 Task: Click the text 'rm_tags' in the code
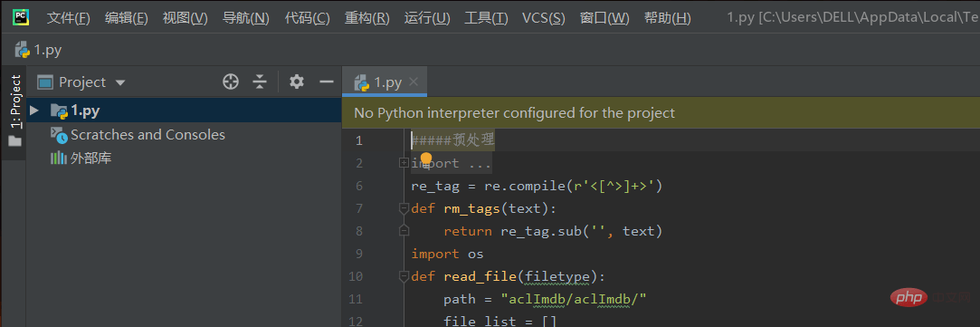click(471, 208)
